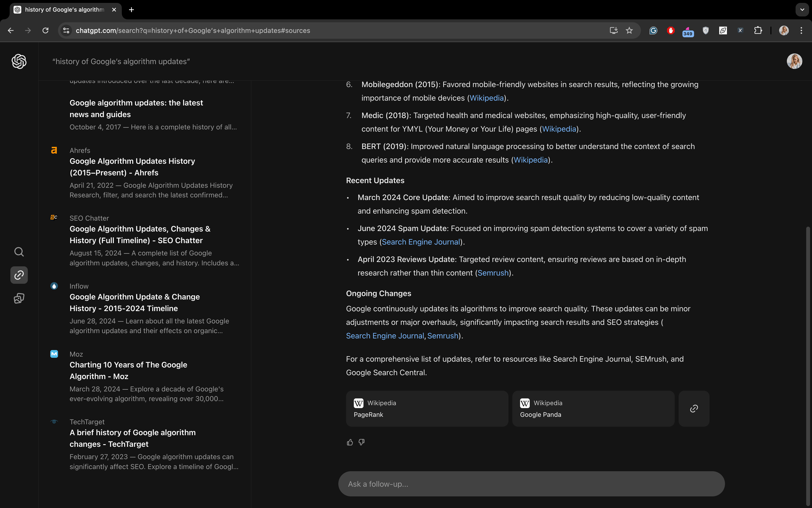This screenshot has width=812, height=508.
Task: Click the thumbs up feedback icon
Action: (x=350, y=442)
